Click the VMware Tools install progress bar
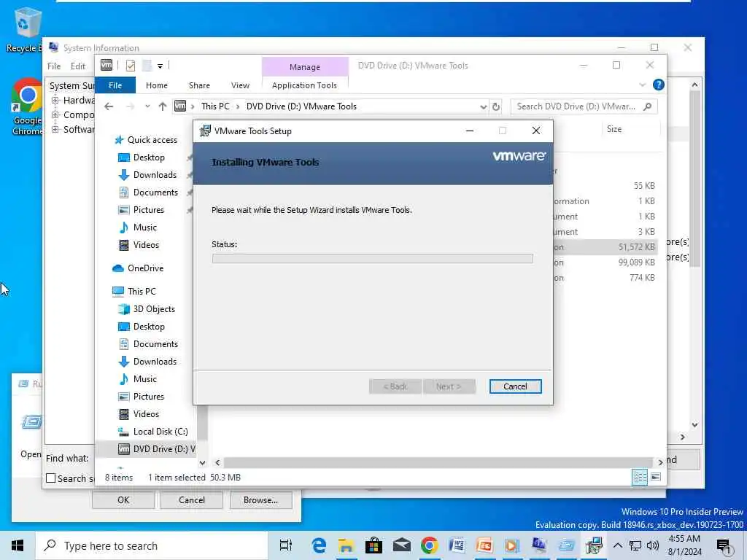Image resolution: width=747 pixels, height=560 pixels. click(x=372, y=259)
